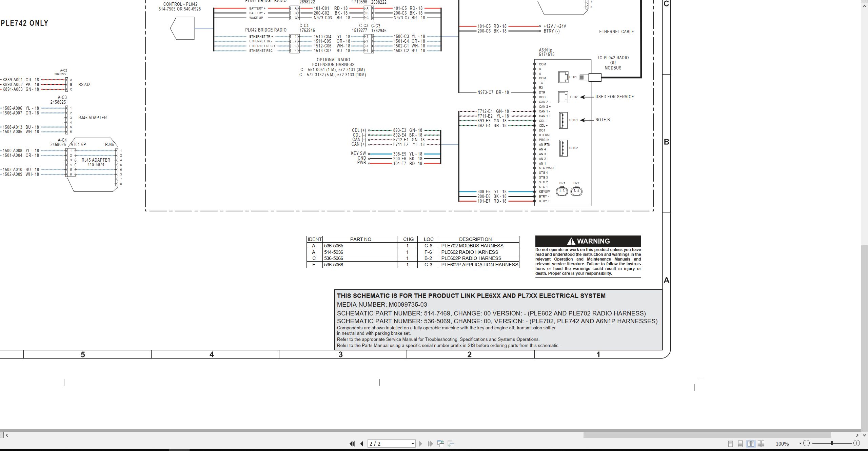Click the LOC value C-3
This screenshot has height=451, width=868.
click(x=428, y=265)
